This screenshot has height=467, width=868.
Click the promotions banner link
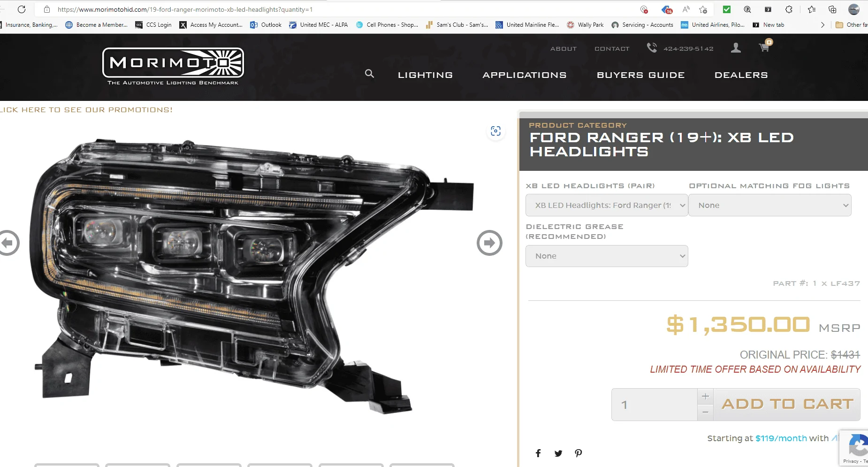[86, 110]
